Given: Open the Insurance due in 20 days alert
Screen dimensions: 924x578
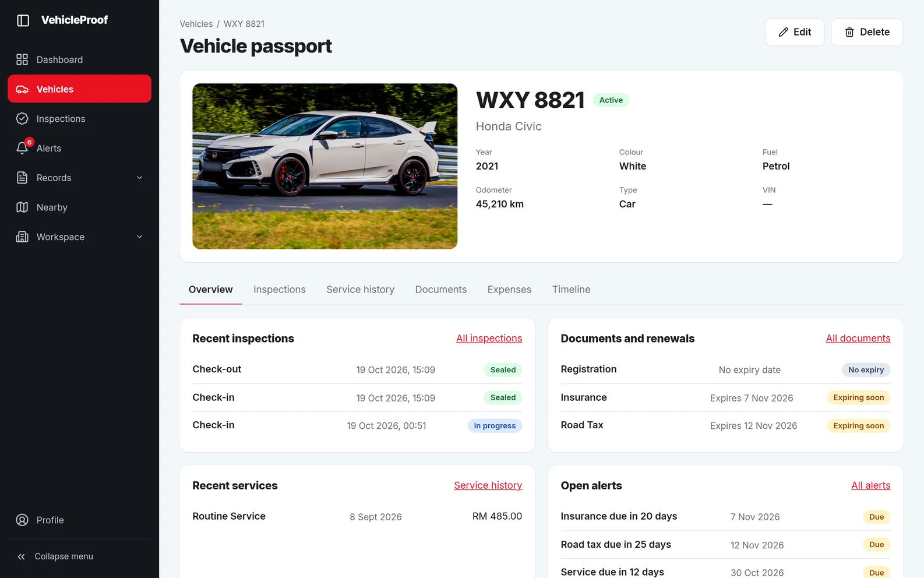Looking at the screenshot, I should click(725, 516).
